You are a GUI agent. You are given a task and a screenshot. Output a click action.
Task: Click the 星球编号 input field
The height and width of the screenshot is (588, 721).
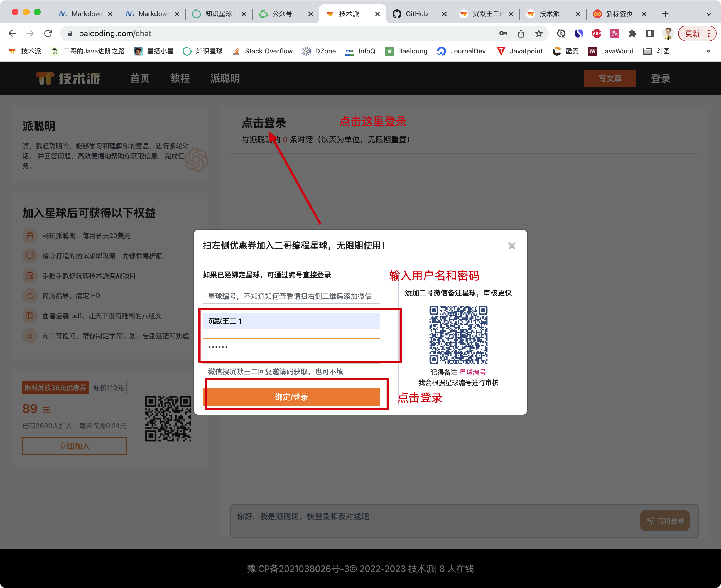click(x=291, y=296)
